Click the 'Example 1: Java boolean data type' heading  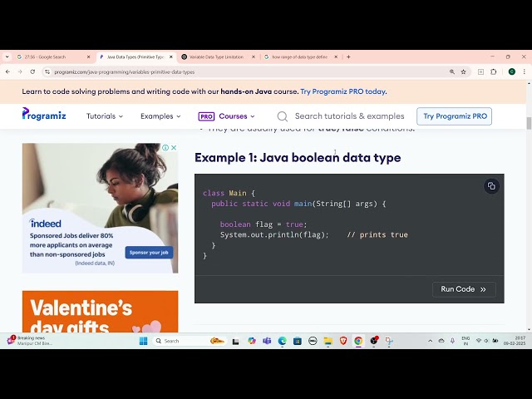298,158
